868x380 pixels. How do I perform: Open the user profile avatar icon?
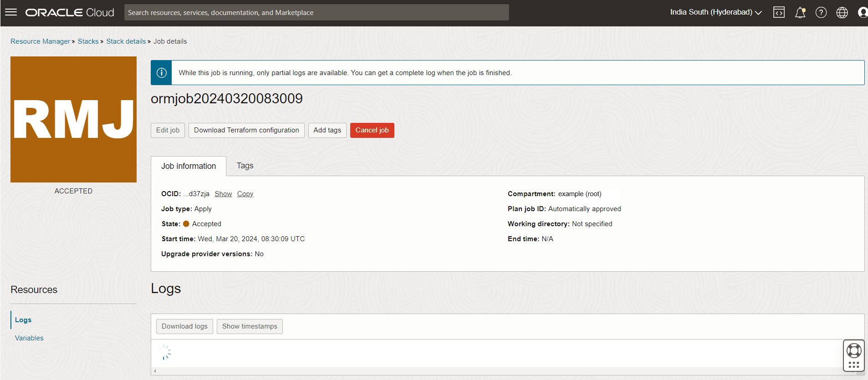click(862, 12)
